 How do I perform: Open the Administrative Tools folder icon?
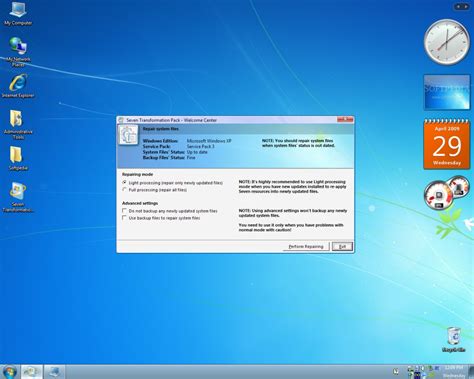[18, 124]
